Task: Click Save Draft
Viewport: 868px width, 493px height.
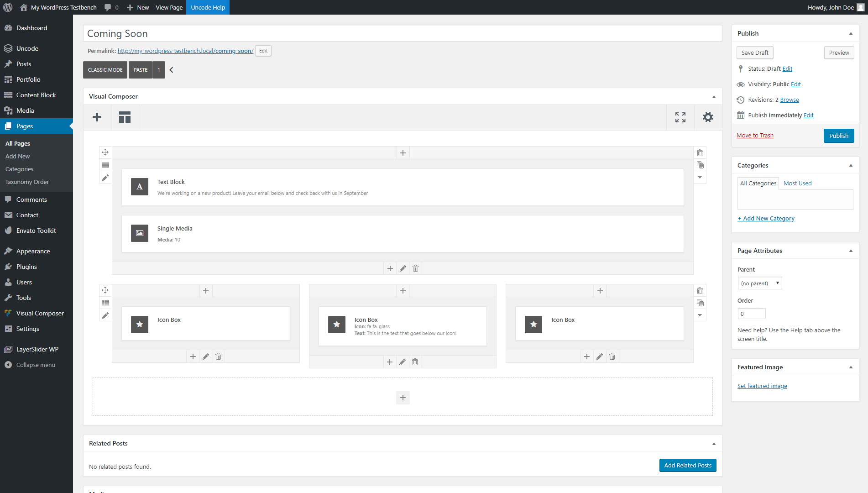Action: click(x=755, y=52)
